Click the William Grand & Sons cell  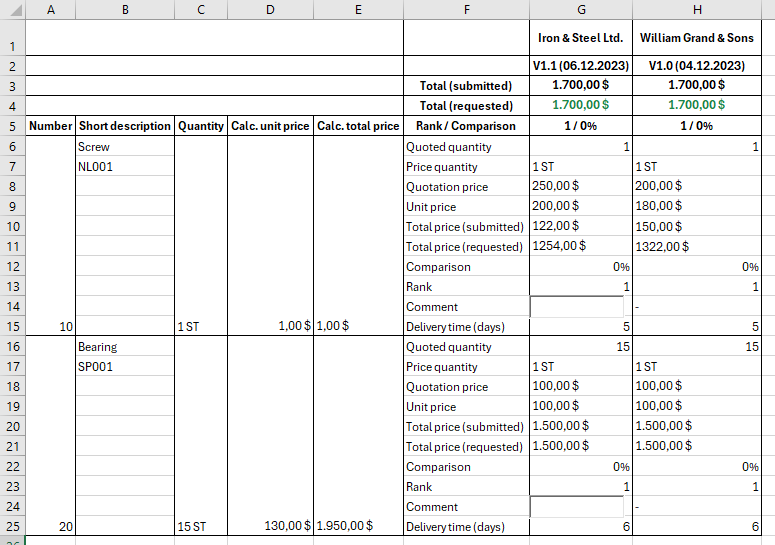696,38
